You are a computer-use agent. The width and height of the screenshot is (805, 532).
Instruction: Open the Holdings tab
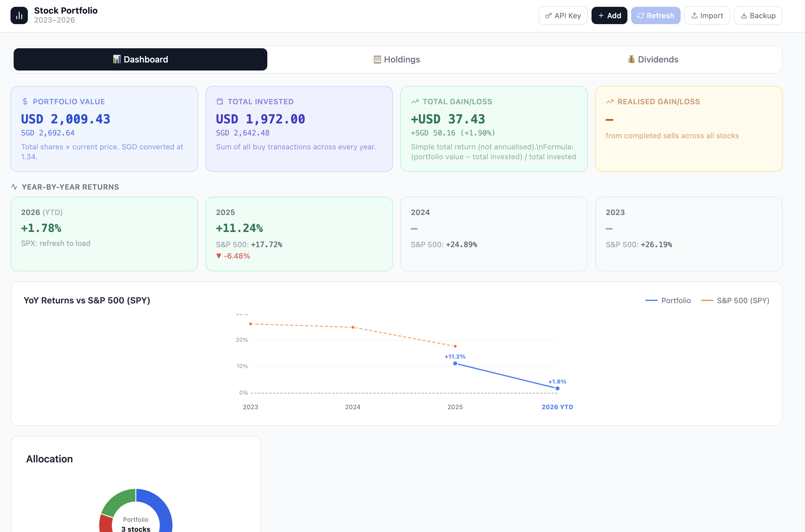[x=396, y=59]
